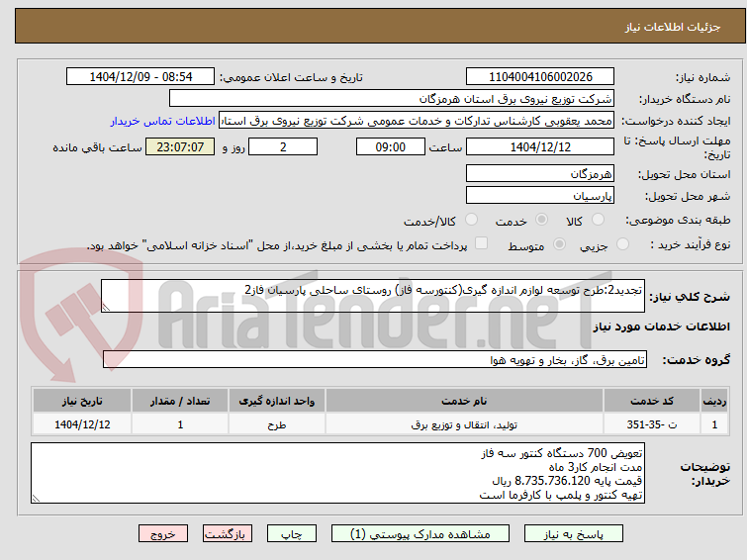Click the service group field 'تامین برق، گاز'

[374, 360]
